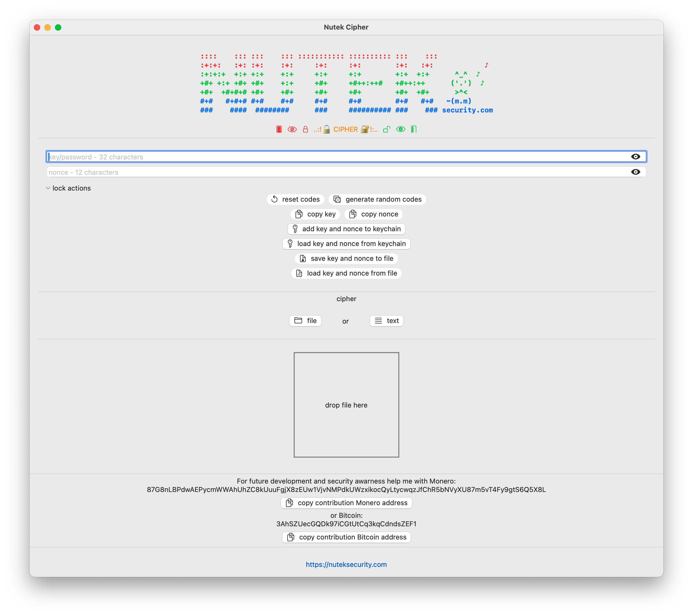
Task: Reveal the key/password field contents
Action: [636, 157]
